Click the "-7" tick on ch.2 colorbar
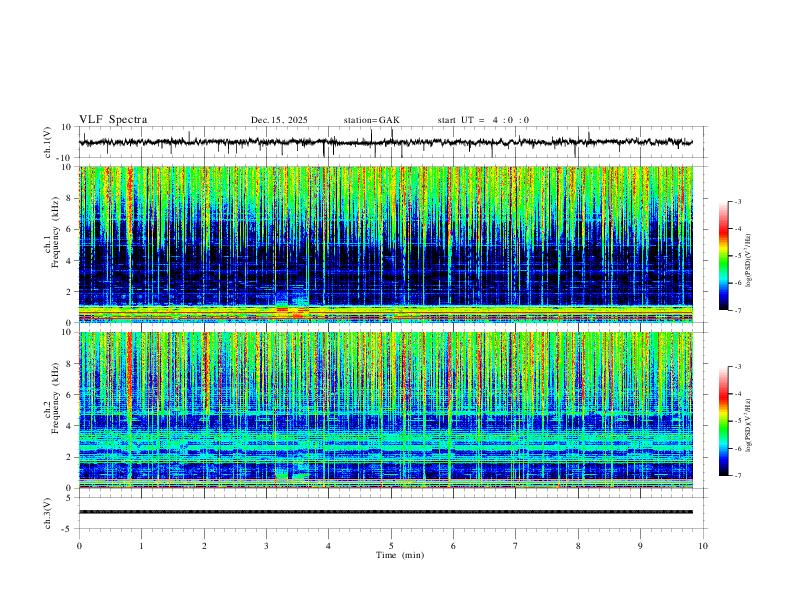This screenshot has width=792, height=612. click(x=737, y=476)
